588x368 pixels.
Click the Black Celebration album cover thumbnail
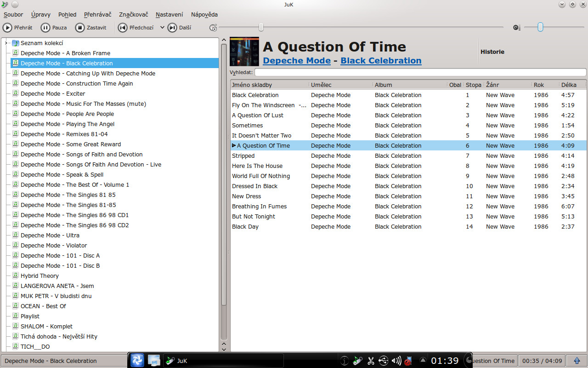tap(244, 52)
